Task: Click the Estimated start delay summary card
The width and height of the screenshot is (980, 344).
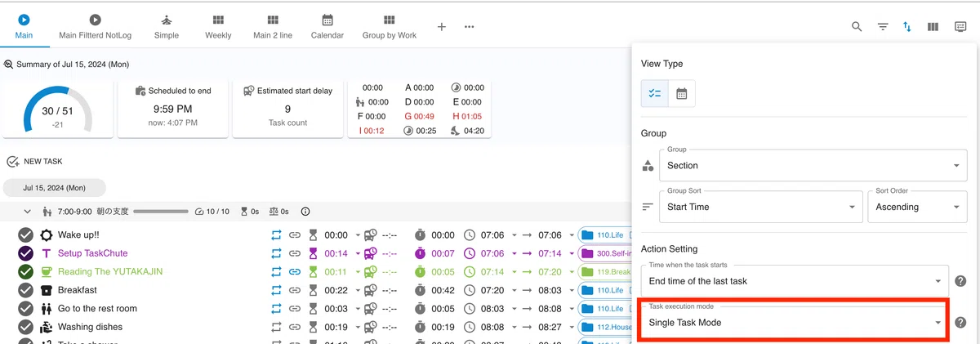Action: click(x=287, y=108)
